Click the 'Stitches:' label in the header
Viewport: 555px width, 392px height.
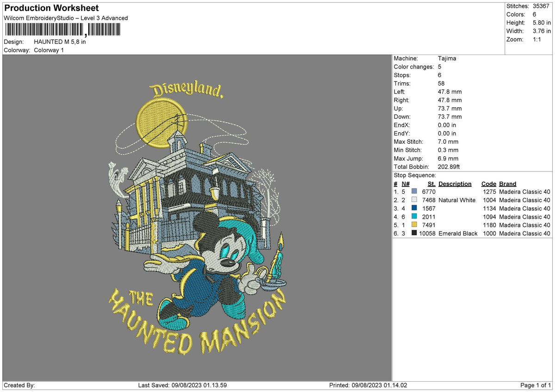click(518, 6)
